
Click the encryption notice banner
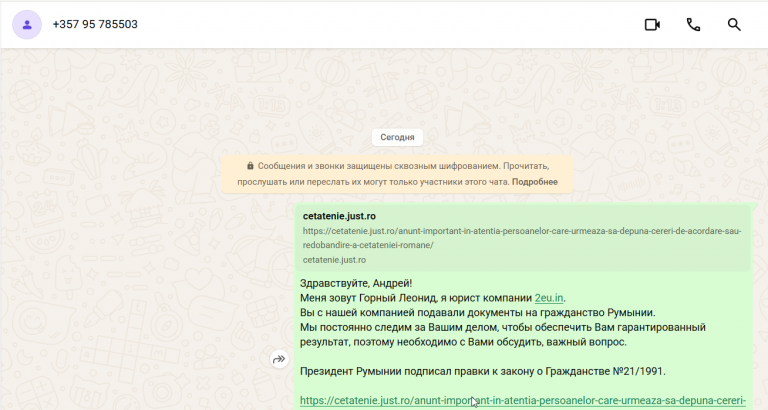(x=397, y=174)
